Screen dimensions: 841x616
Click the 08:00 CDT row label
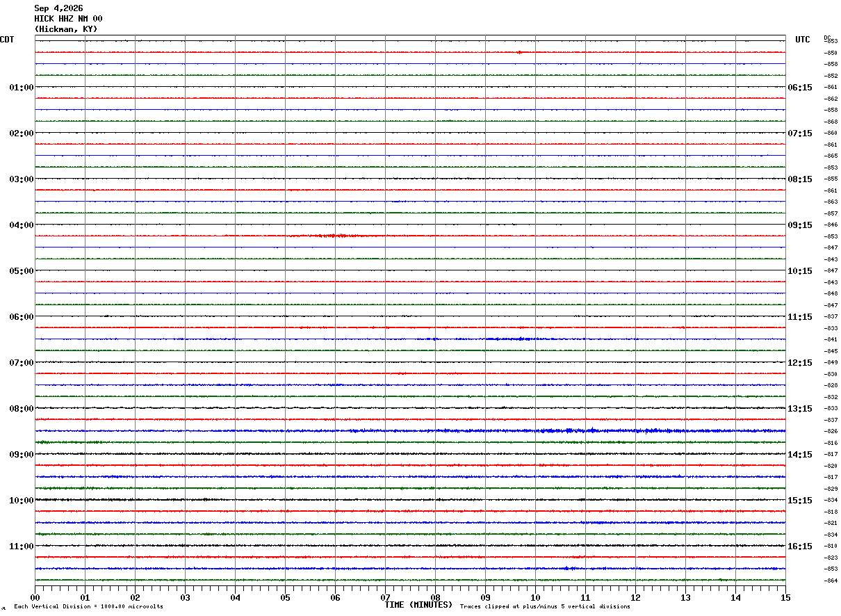21,409
